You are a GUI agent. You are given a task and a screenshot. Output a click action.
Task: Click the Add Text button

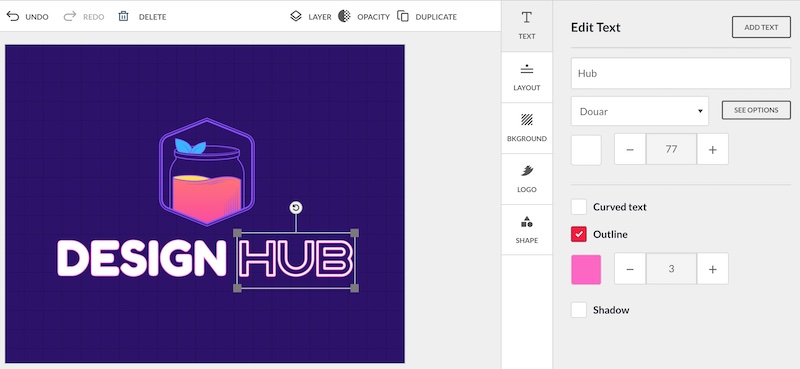[761, 28]
